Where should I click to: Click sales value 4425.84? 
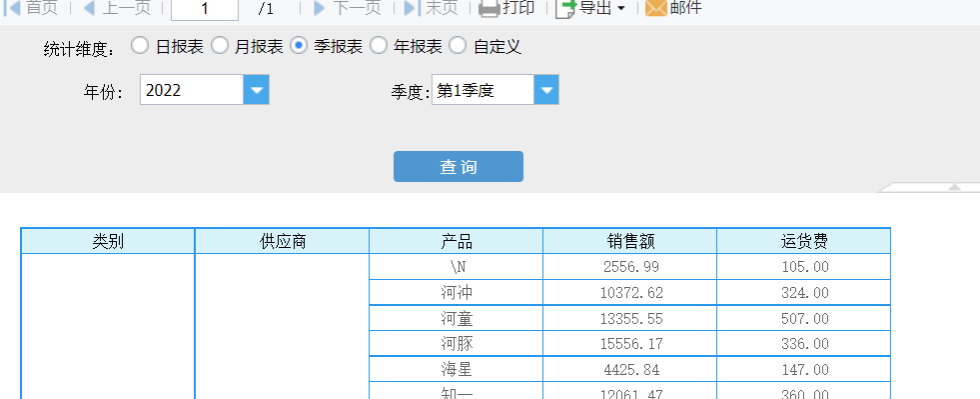point(630,370)
